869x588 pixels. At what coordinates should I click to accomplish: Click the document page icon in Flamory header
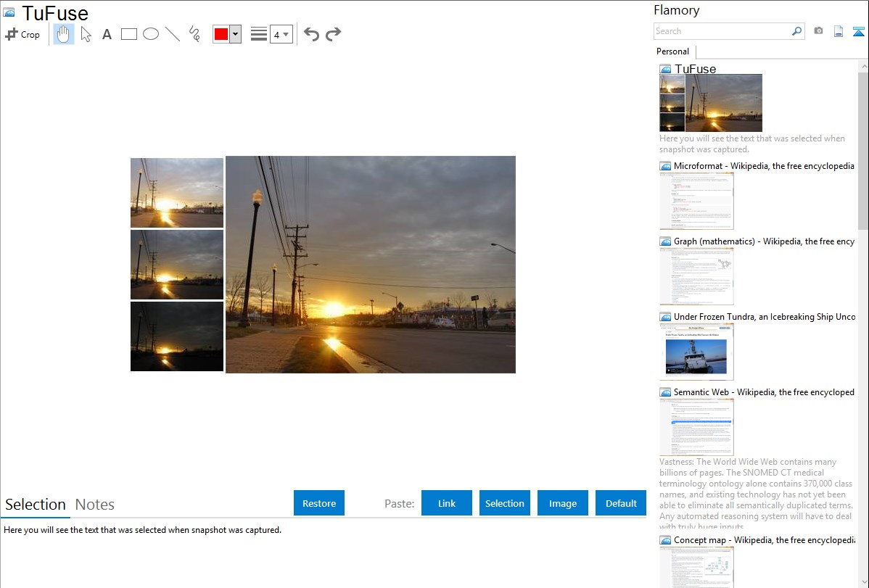[839, 31]
